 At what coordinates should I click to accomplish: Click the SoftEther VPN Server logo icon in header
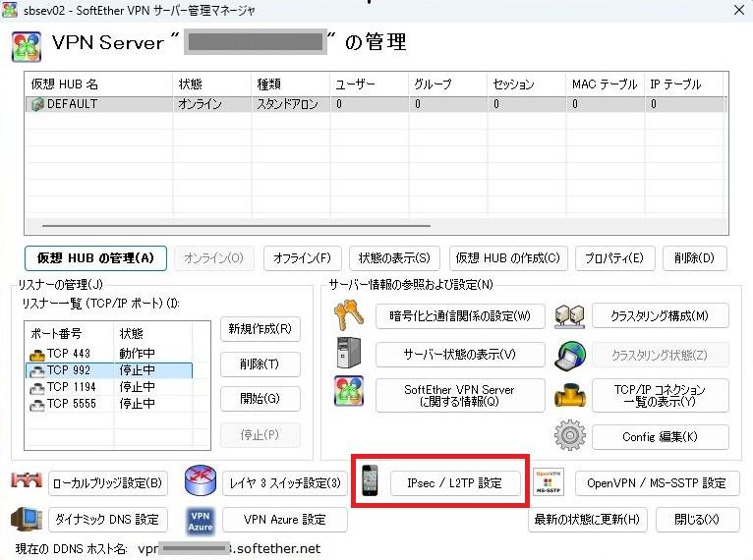(27, 46)
